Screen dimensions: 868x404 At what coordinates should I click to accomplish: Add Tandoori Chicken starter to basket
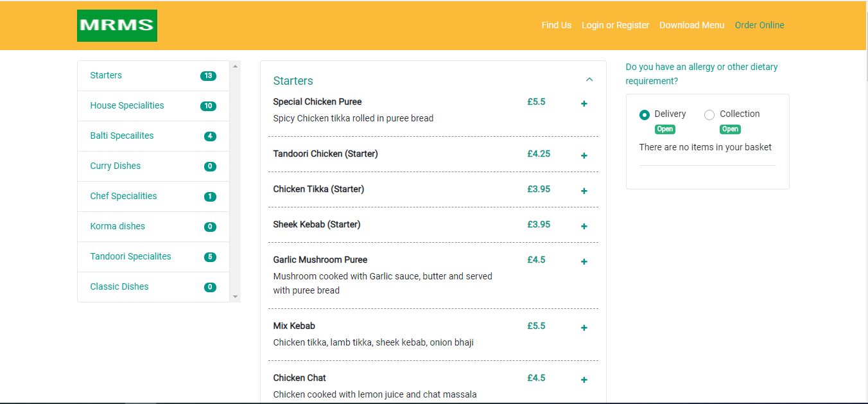[584, 155]
